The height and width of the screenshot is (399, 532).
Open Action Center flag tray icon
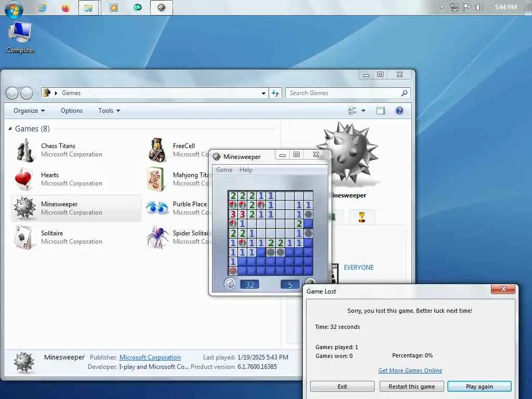pyautogui.click(x=467, y=7)
